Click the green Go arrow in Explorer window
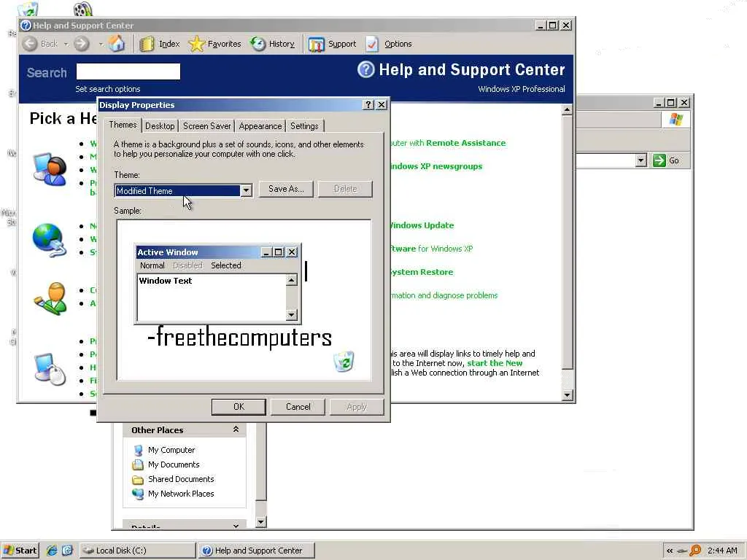 [x=659, y=160]
